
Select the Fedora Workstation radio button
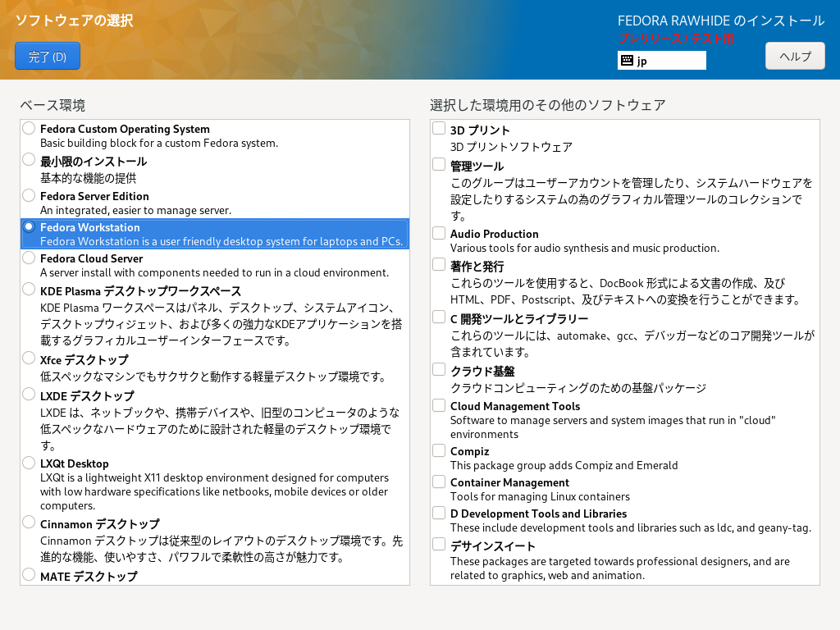[x=29, y=226]
